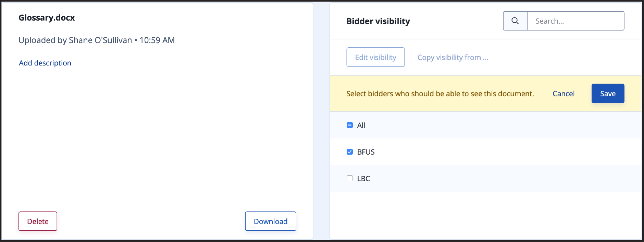Click the BFUS label text
Screen dimensions: 644x242
coord(366,152)
